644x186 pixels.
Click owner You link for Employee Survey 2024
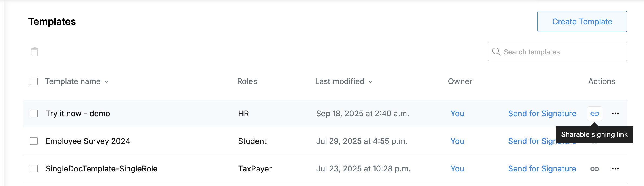(457, 141)
